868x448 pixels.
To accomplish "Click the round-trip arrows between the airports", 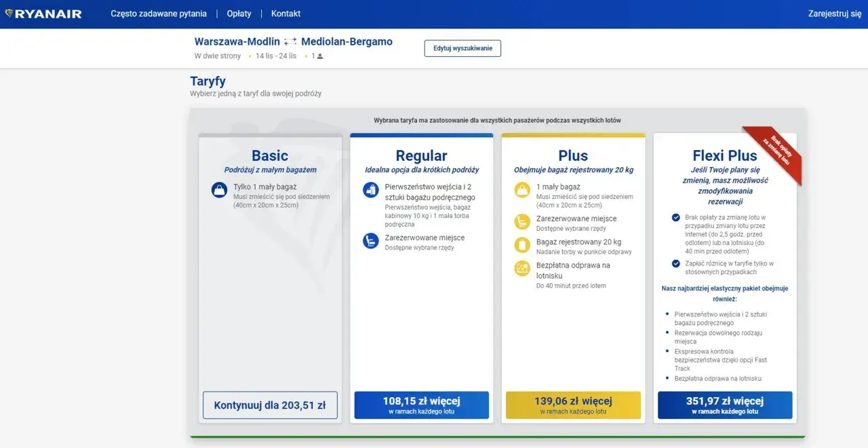I will tap(290, 42).
